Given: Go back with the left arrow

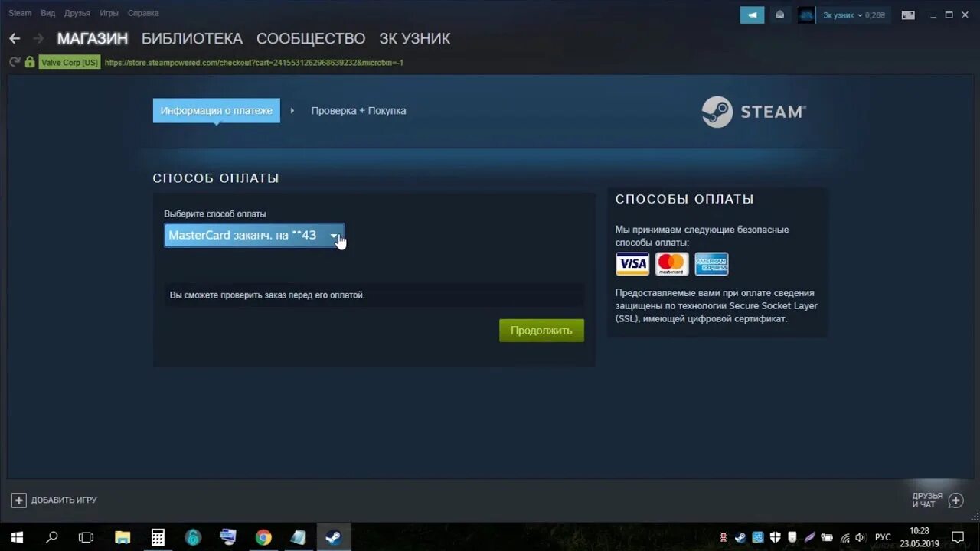Looking at the screenshot, I should 15,38.
